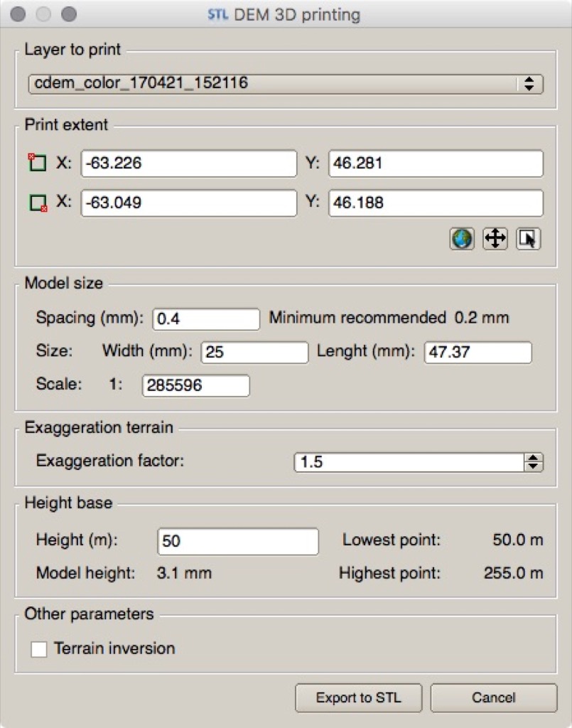Click the bottom-right corner extent icon

pos(38,203)
